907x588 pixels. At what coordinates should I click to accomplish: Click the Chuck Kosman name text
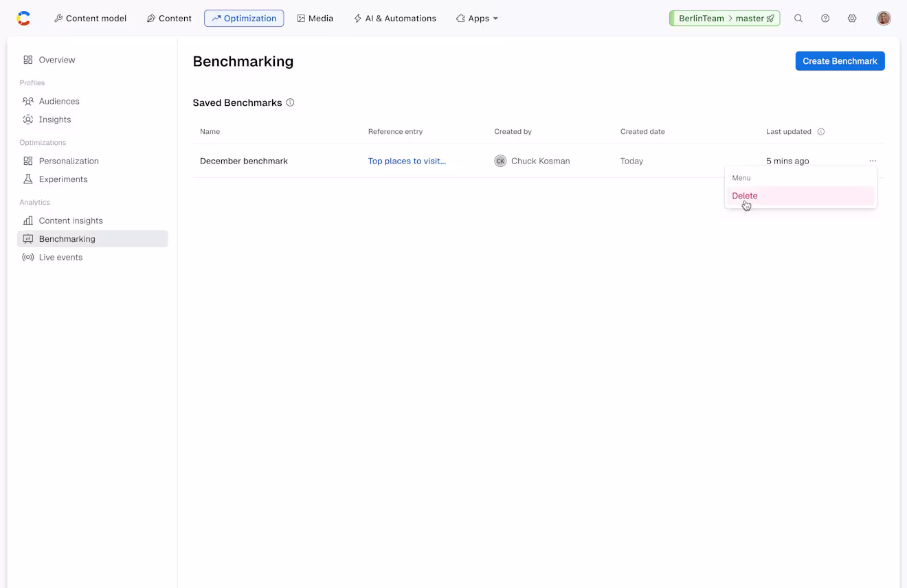click(x=540, y=161)
